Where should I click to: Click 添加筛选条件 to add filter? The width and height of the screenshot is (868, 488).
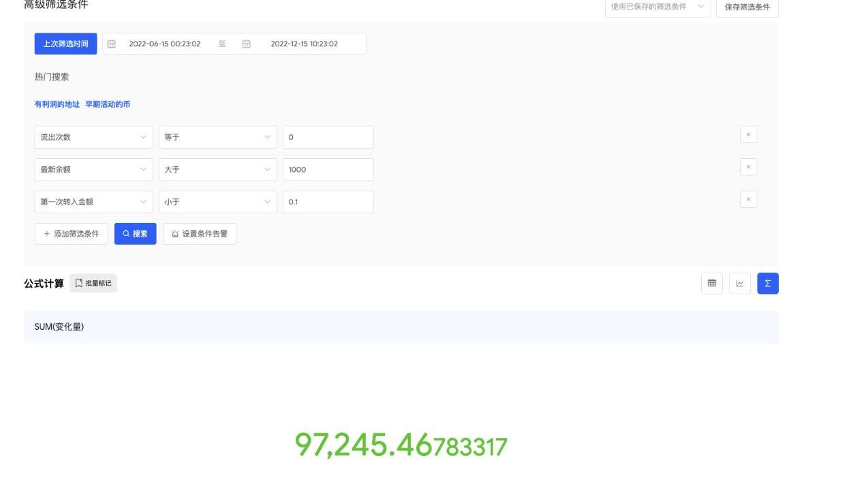pos(72,234)
